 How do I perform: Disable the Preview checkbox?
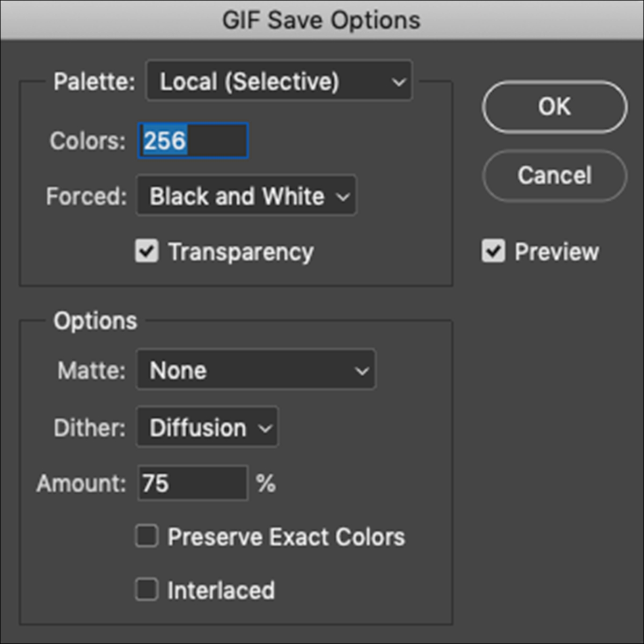(493, 251)
